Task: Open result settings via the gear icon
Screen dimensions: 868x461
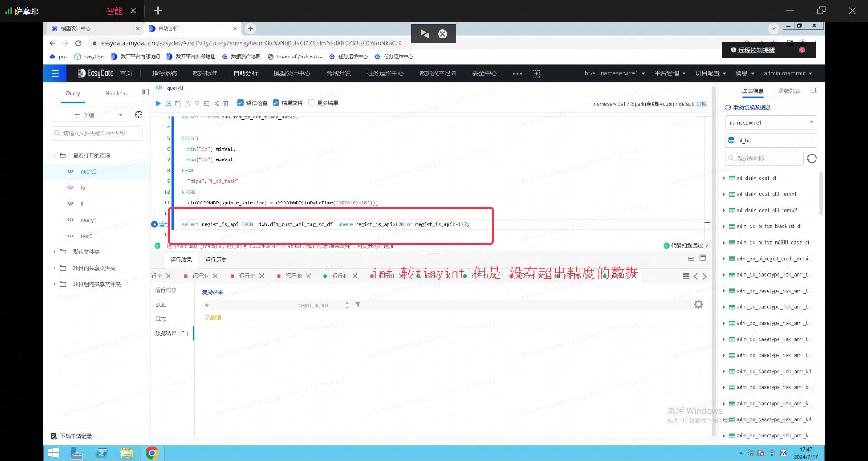Action: click(698, 304)
